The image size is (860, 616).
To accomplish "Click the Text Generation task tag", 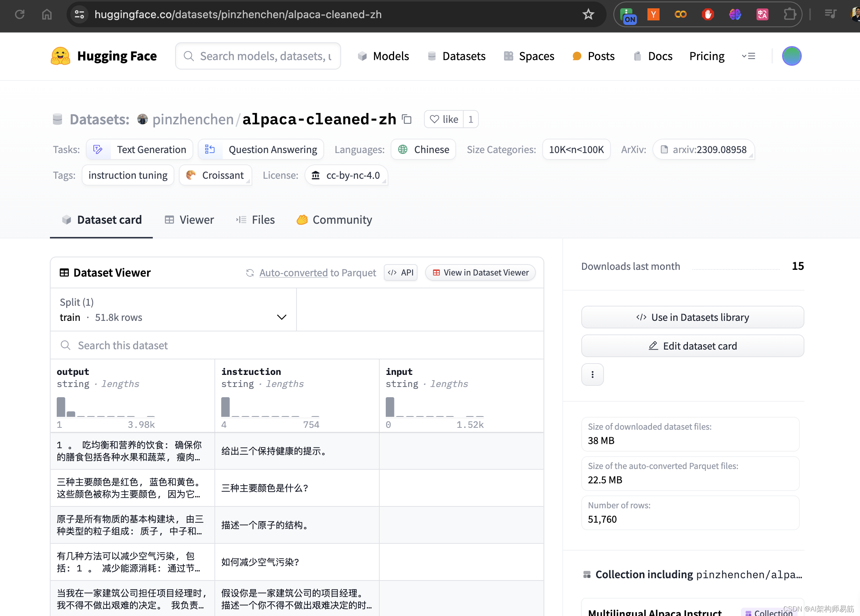I will click(x=140, y=150).
